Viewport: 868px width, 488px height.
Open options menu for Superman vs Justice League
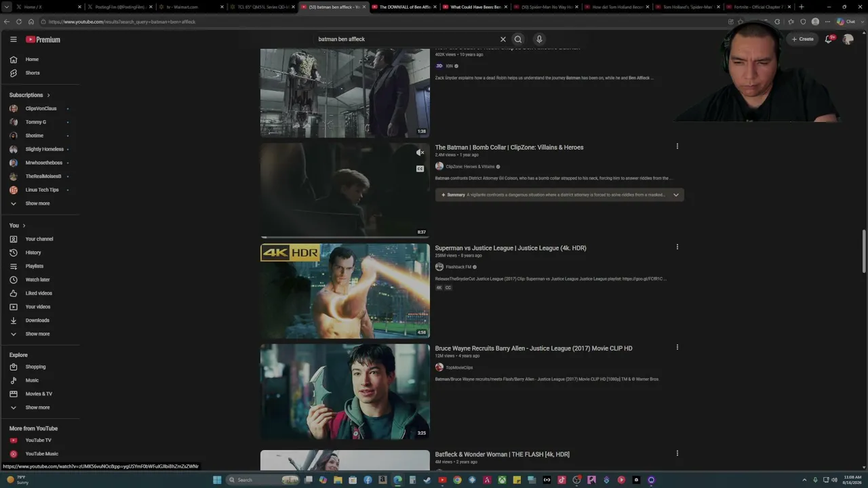coord(677,247)
